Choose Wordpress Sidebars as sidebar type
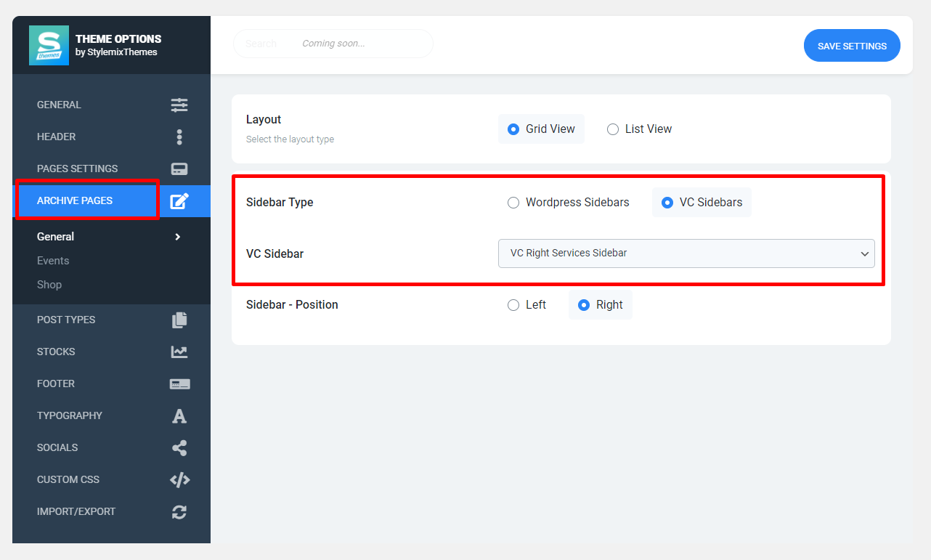The height and width of the screenshot is (560, 931). tap(513, 203)
